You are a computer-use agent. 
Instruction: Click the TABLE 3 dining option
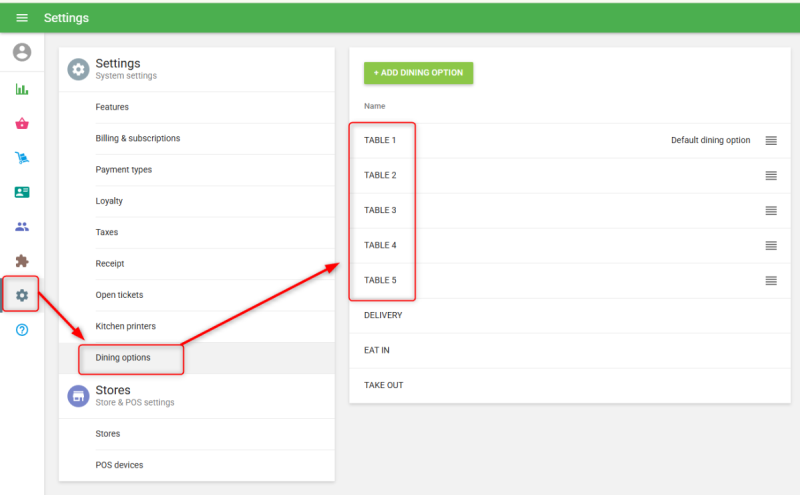pyautogui.click(x=380, y=210)
